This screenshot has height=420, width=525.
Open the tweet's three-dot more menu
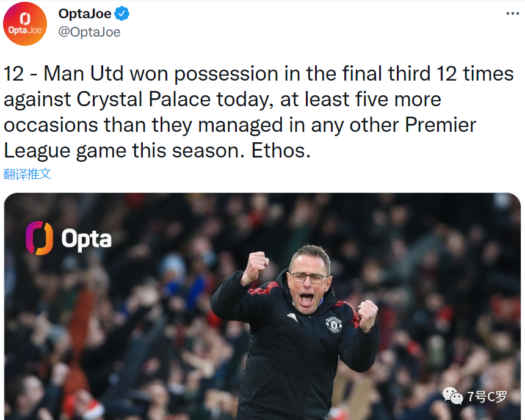pyautogui.click(x=512, y=13)
